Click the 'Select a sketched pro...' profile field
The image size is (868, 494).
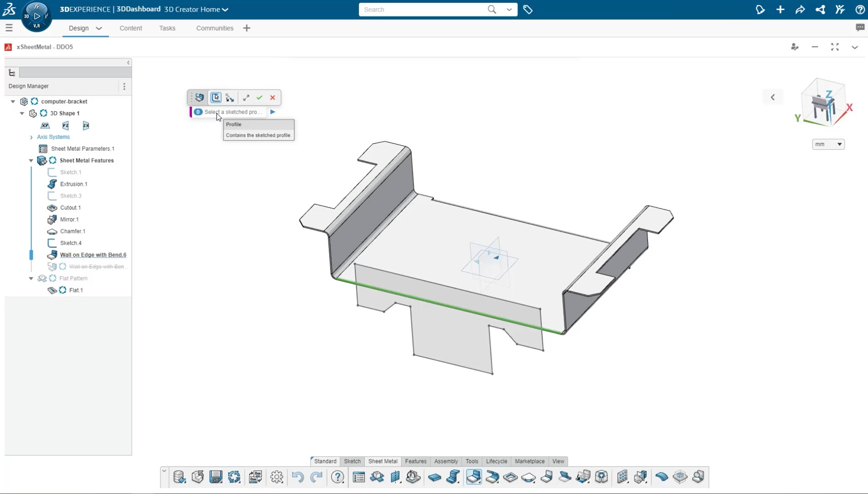(233, 112)
